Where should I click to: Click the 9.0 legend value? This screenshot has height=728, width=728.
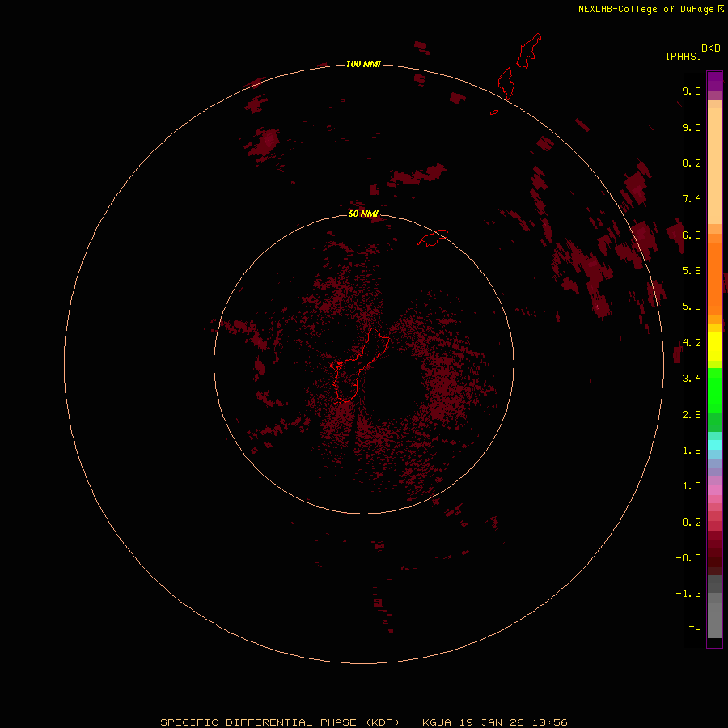pos(692,127)
